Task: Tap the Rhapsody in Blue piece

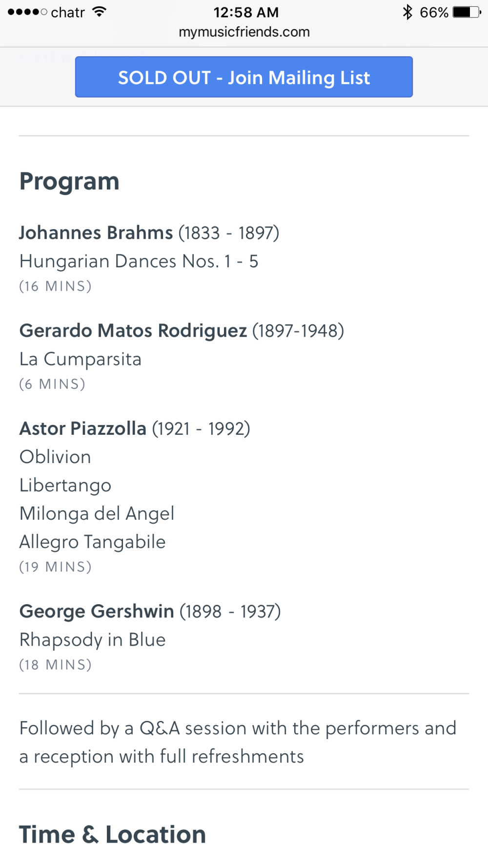Action: (93, 639)
